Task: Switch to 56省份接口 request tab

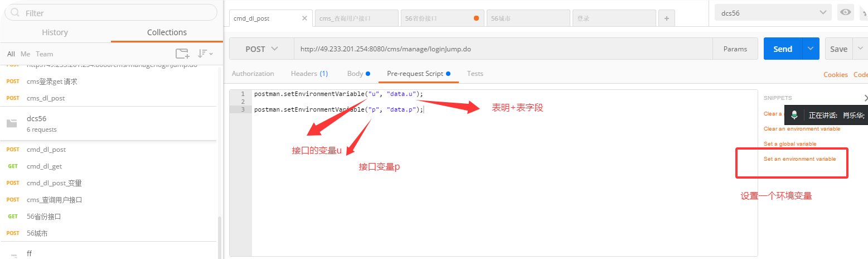Action: [443, 18]
